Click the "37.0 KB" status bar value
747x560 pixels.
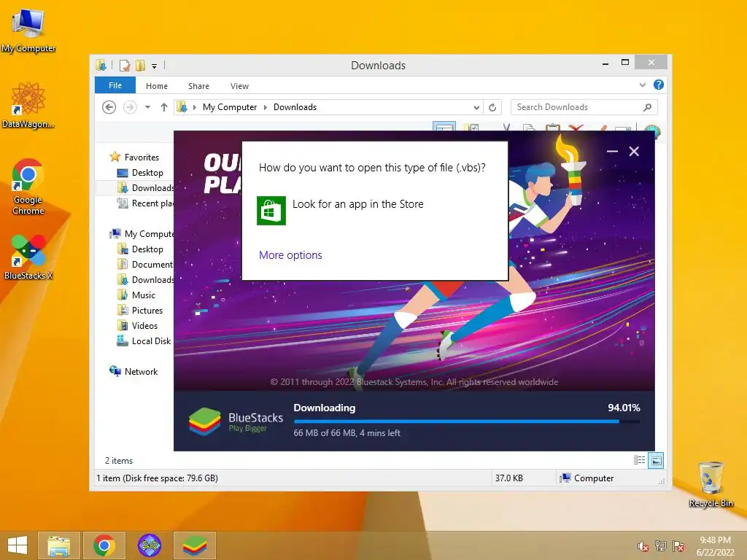(x=508, y=478)
